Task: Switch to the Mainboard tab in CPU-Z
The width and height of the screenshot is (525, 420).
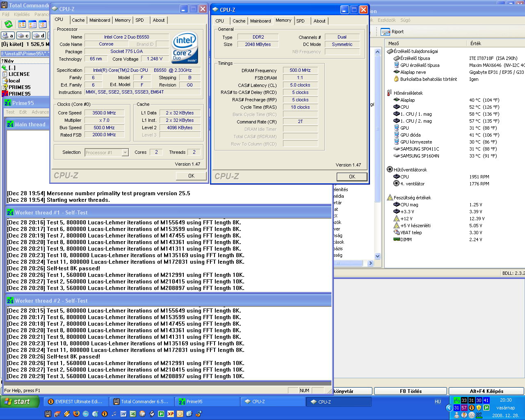Action: (x=100, y=20)
